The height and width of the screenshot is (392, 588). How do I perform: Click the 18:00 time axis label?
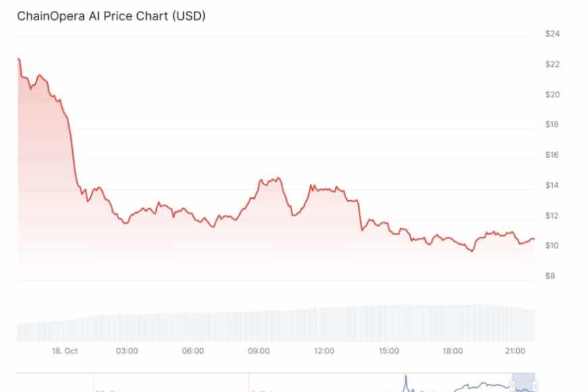453,351
